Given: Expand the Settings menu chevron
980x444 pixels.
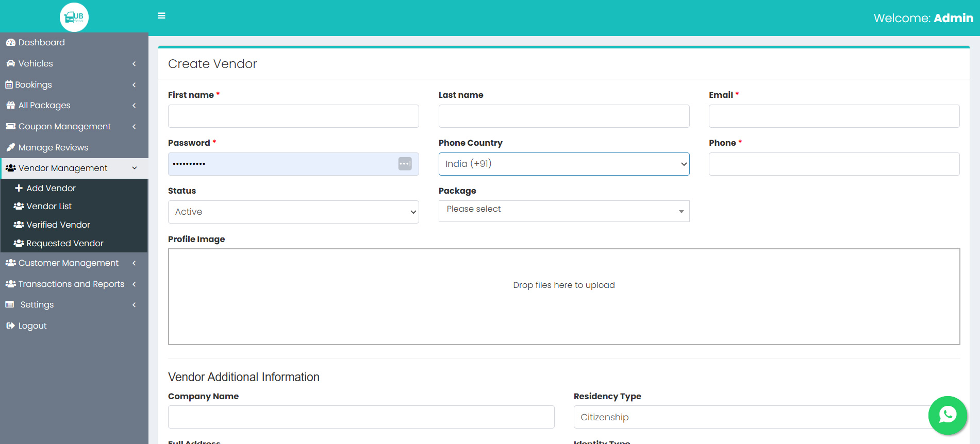Looking at the screenshot, I should point(134,304).
